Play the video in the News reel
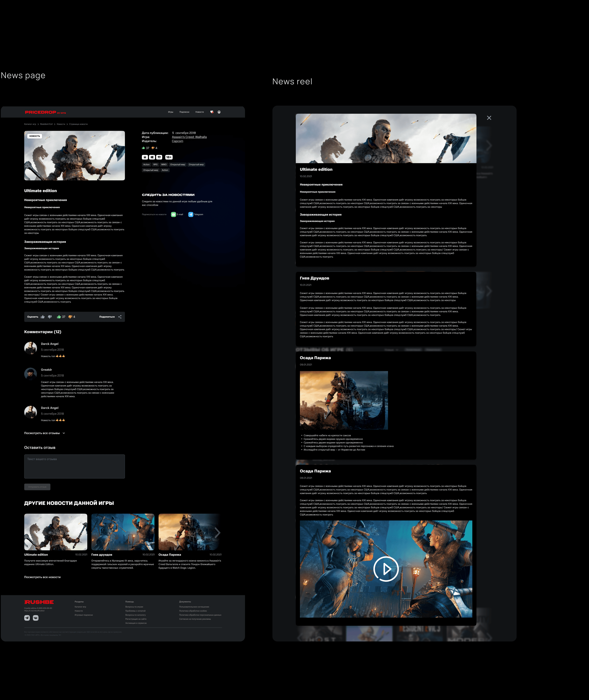Image resolution: width=589 pixels, height=700 pixels. [x=386, y=569]
